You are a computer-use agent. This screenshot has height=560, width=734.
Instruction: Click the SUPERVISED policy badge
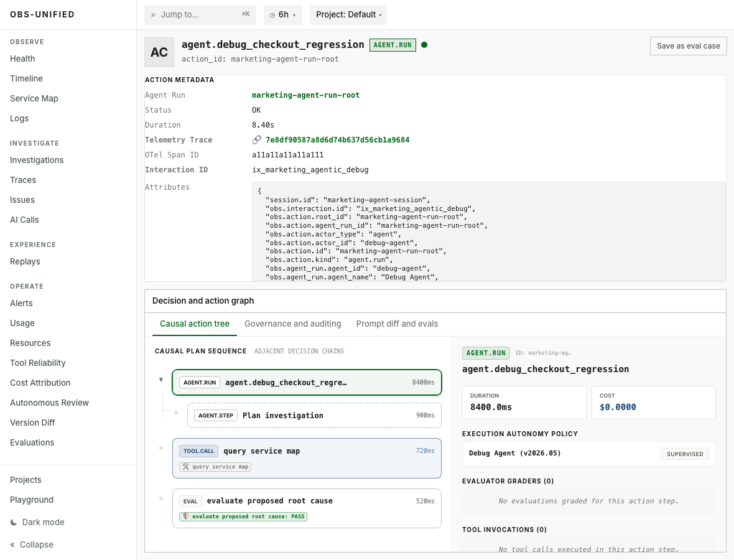(685, 454)
